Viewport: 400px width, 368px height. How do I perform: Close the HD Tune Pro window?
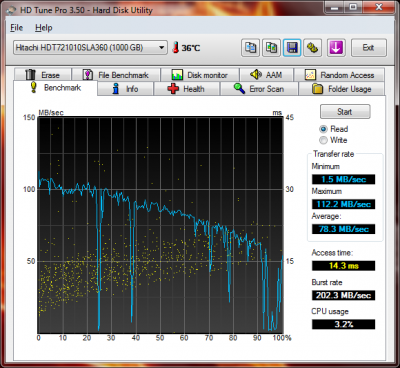(379, 7)
